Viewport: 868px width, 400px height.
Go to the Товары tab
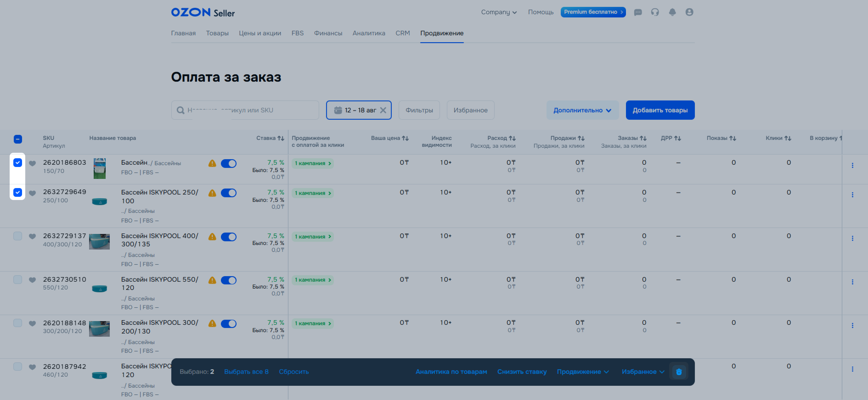217,33
